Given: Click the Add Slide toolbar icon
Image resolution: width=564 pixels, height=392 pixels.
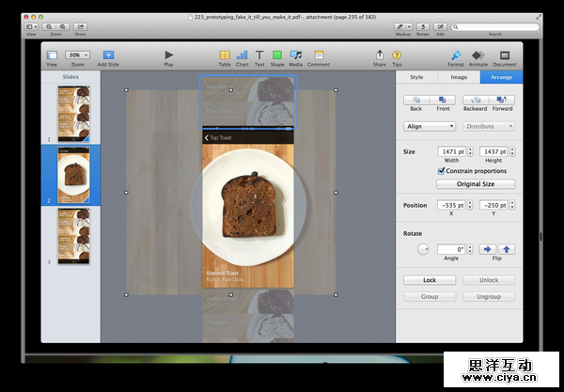Looking at the screenshot, I should click(x=108, y=55).
